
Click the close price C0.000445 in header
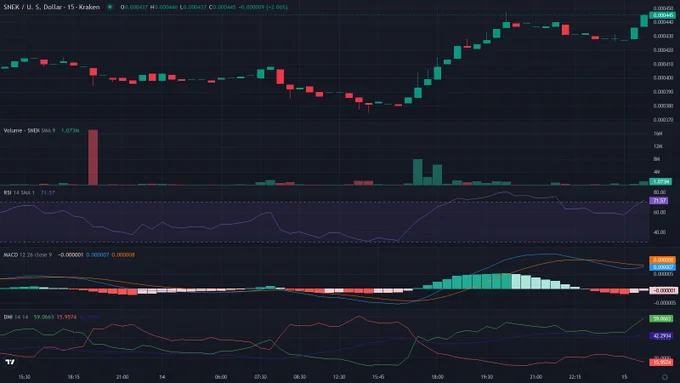click(x=222, y=7)
